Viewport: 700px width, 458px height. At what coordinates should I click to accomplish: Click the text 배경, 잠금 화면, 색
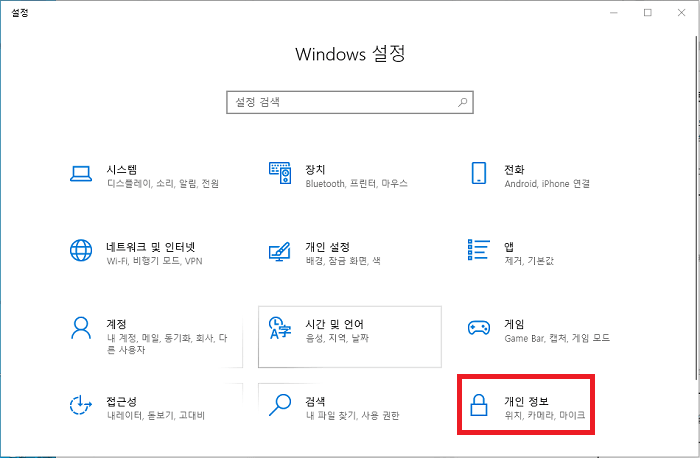[x=343, y=261]
